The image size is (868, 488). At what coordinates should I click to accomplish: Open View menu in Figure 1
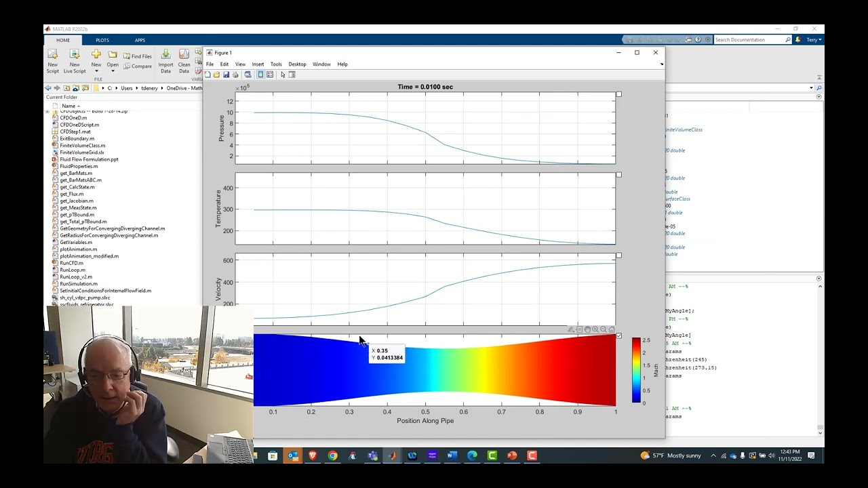tap(240, 64)
